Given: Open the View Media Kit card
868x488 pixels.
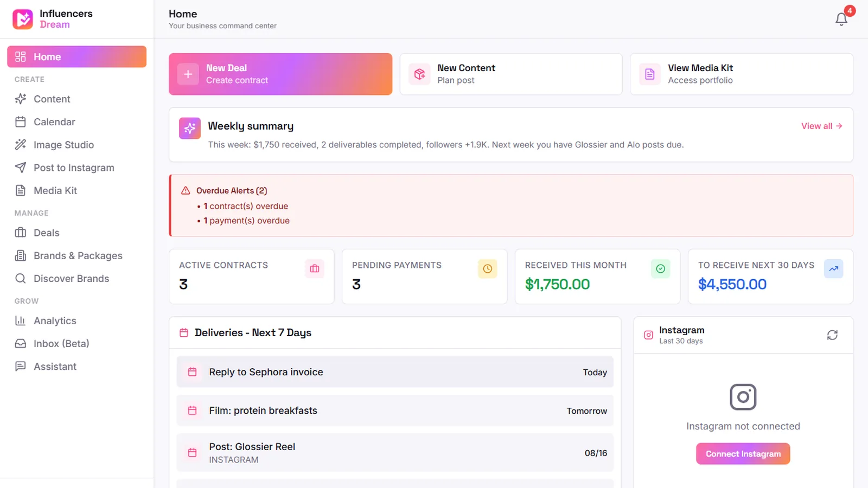Looking at the screenshot, I should pos(742,74).
